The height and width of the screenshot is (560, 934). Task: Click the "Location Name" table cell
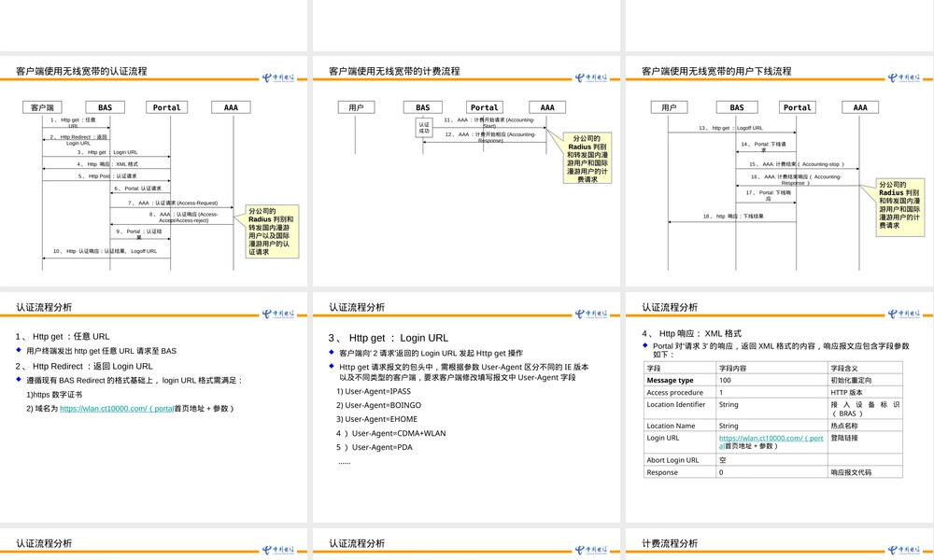click(680, 427)
